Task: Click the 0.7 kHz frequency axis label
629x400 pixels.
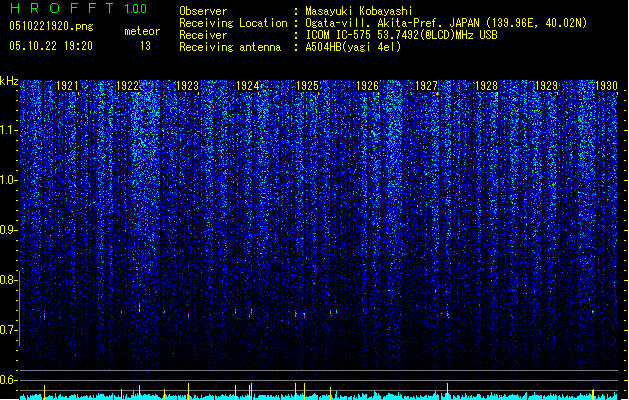Action: [x=8, y=330]
